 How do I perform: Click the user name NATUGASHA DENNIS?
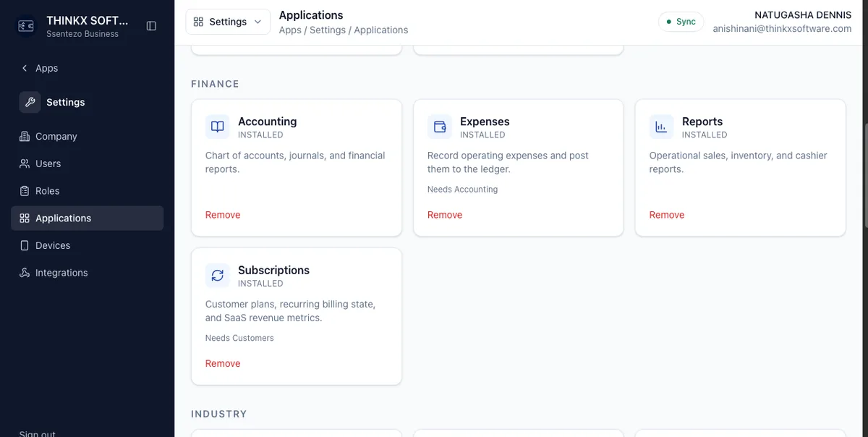click(x=803, y=15)
